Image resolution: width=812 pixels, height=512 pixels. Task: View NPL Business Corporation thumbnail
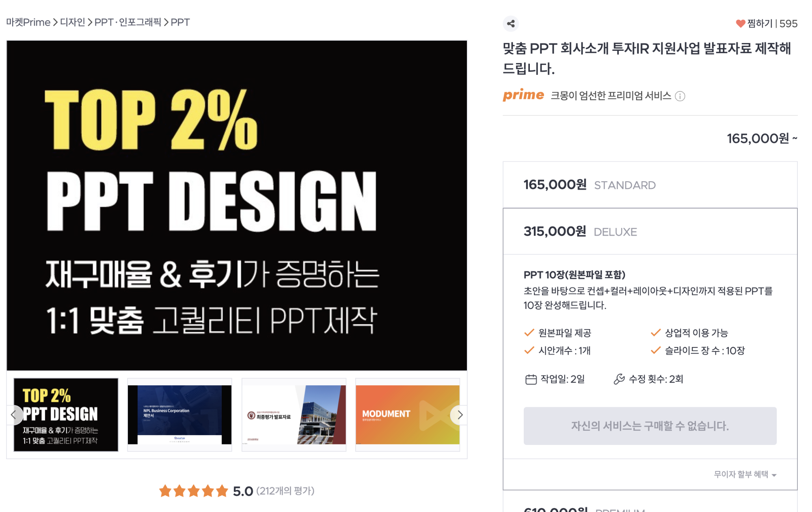(179, 415)
